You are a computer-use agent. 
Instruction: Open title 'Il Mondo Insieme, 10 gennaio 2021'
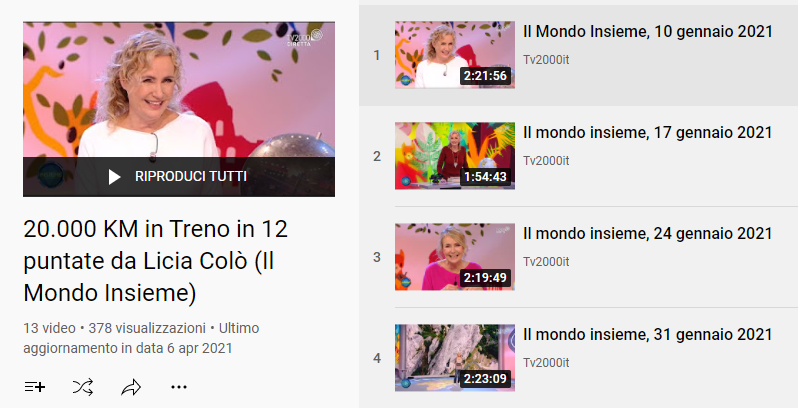648,32
